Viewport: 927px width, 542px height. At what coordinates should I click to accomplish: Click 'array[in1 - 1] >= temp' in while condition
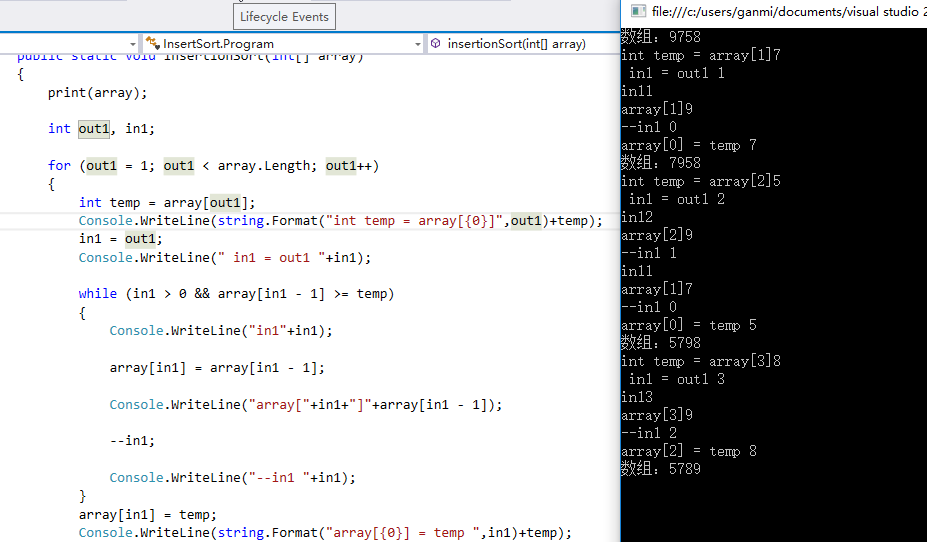pos(302,294)
